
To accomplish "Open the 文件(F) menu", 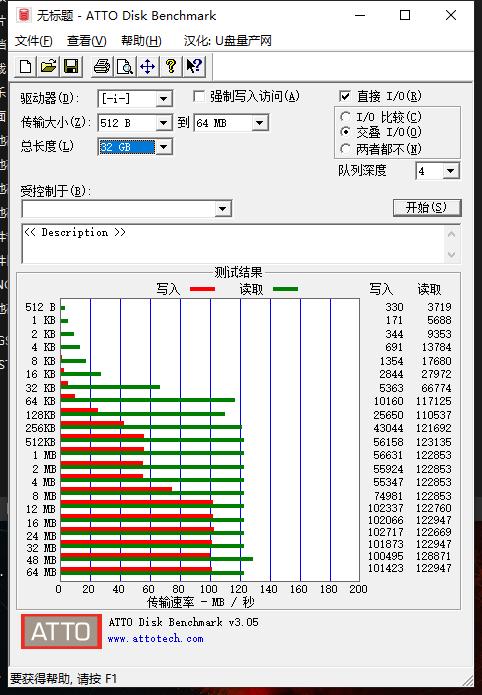I will tap(34, 41).
